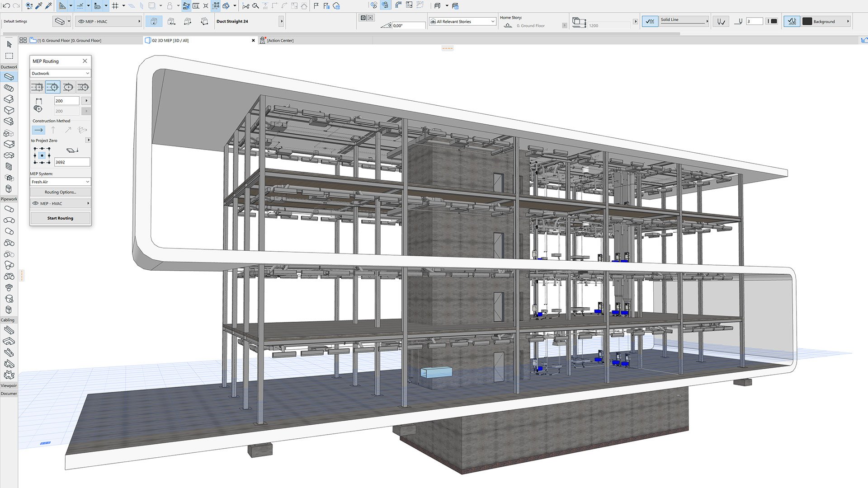
Task: Switch to the 02 3D MEP tab
Action: [x=172, y=40]
